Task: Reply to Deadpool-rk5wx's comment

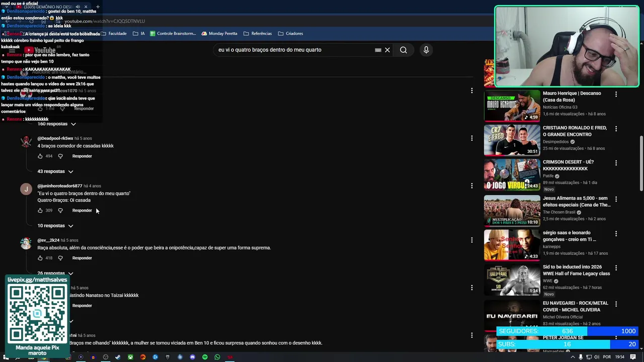Action: coord(82,156)
